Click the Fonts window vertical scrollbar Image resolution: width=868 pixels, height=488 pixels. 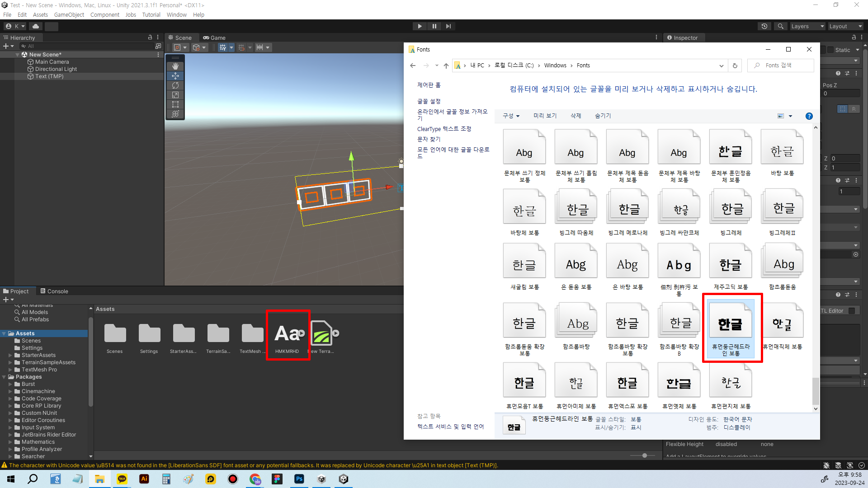(x=816, y=391)
